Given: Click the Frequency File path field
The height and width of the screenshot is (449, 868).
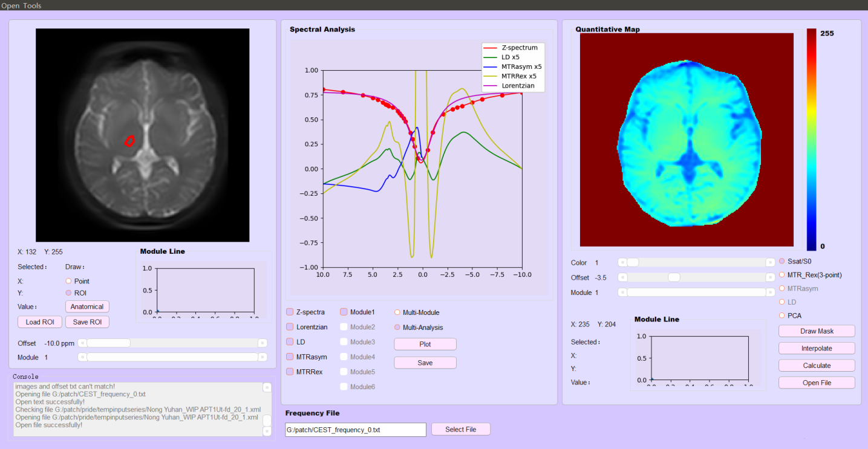Looking at the screenshot, I should [356, 430].
